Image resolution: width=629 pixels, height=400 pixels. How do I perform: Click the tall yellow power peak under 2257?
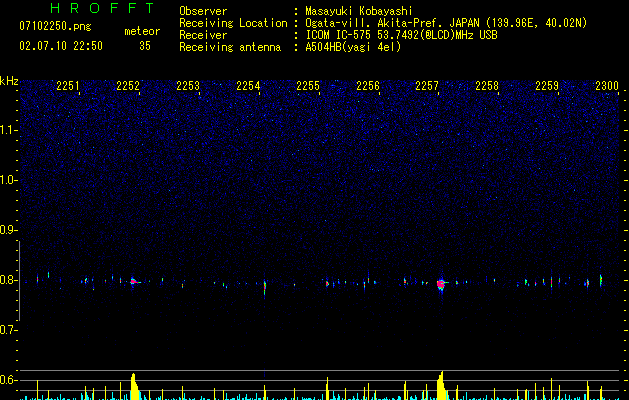pos(441,386)
